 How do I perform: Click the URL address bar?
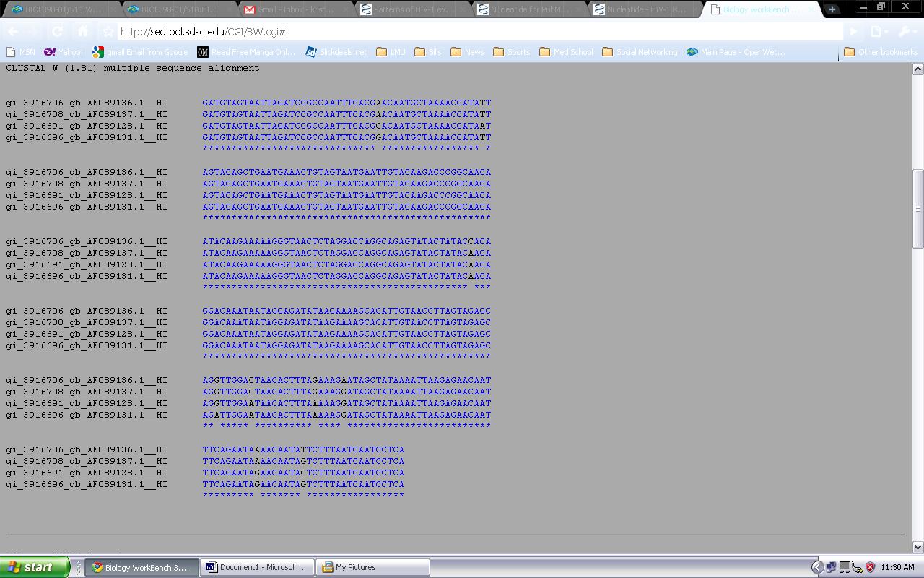coord(476,32)
